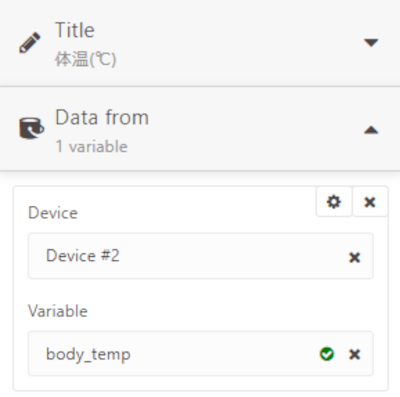The width and height of the screenshot is (400, 397).
Task: Click the 1 variable summary text
Action: click(x=92, y=147)
